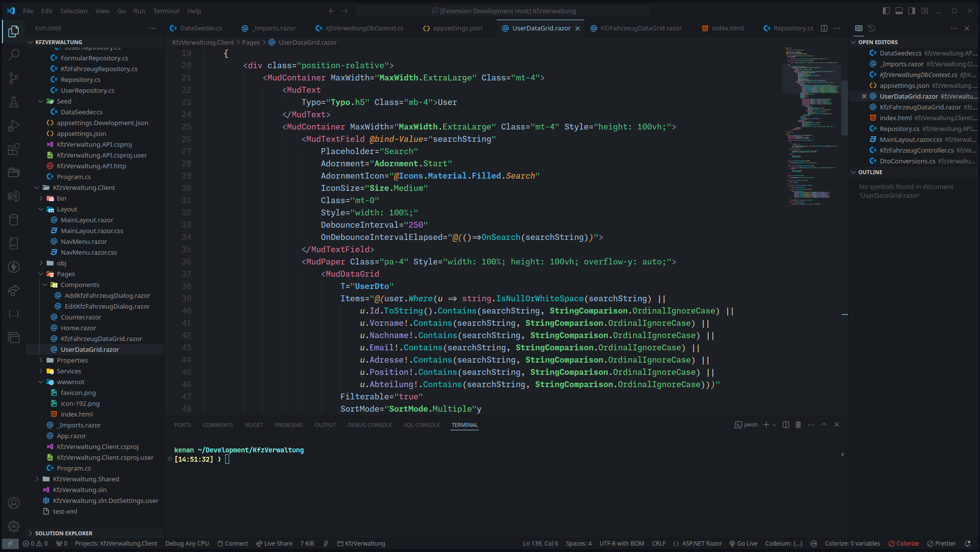Open the database cylinder icon view

14,219
